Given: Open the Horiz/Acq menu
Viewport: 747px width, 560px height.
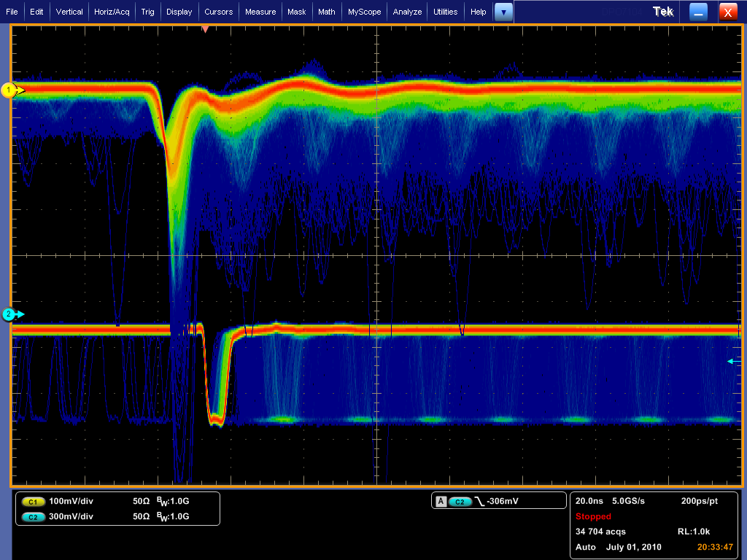Looking at the screenshot, I should (x=112, y=12).
